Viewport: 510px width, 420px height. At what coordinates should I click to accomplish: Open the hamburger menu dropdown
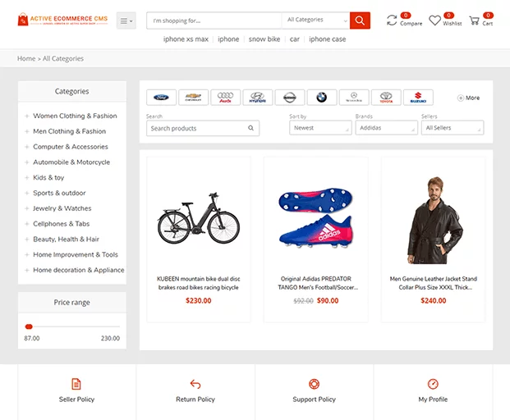tap(126, 21)
